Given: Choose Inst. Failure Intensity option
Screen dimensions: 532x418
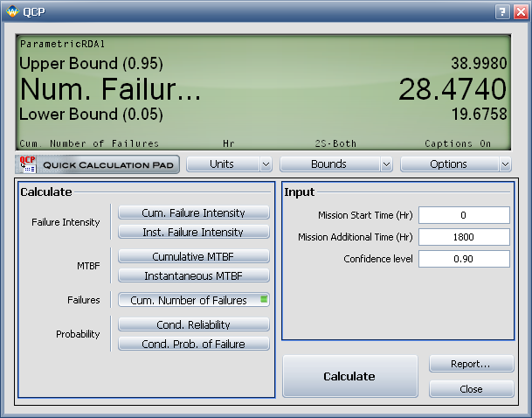Looking at the screenshot, I should 193,232.
